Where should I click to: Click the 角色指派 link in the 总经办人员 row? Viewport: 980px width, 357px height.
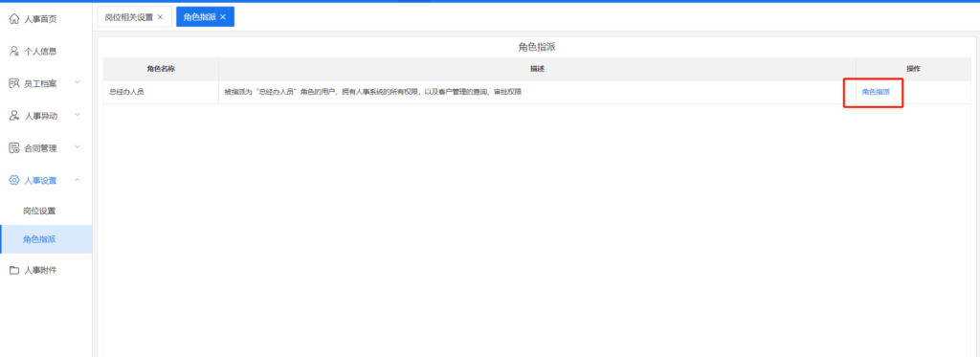876,92
